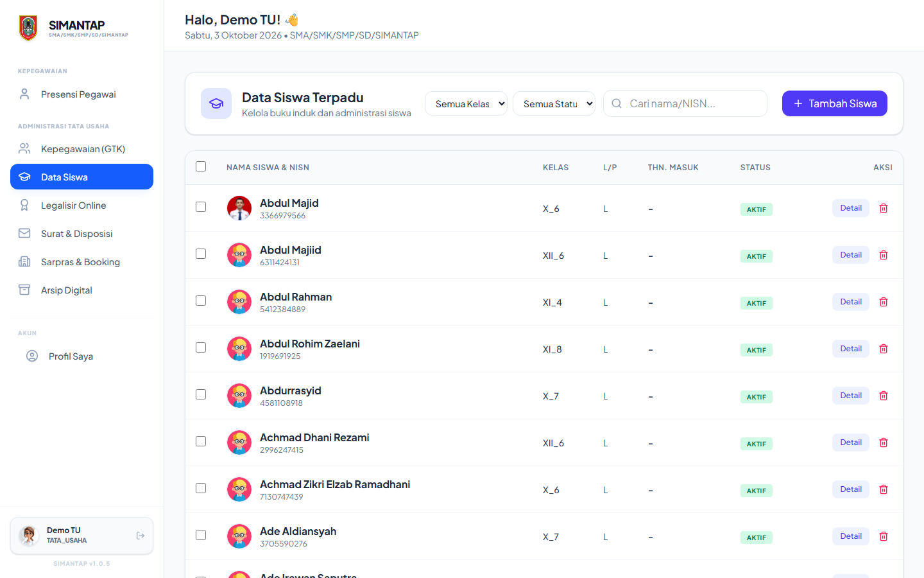Click trash icon for Achmad Zikri Elzab Ramadhani

(x=884, y=489)
